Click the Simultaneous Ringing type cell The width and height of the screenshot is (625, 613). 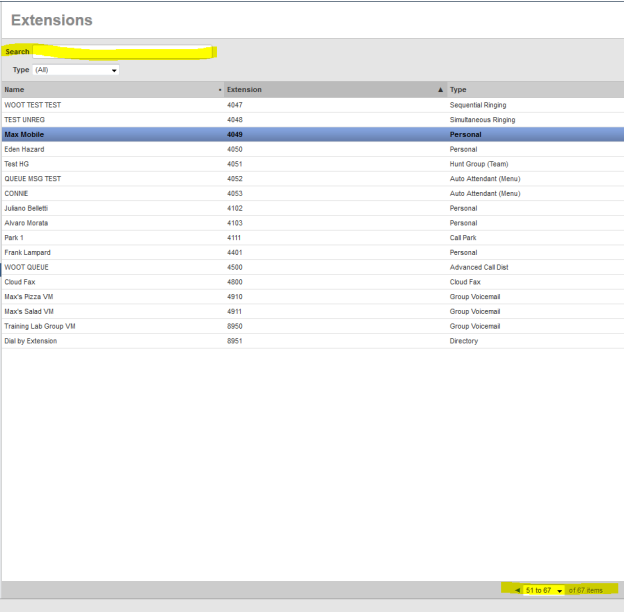point(482,120)
